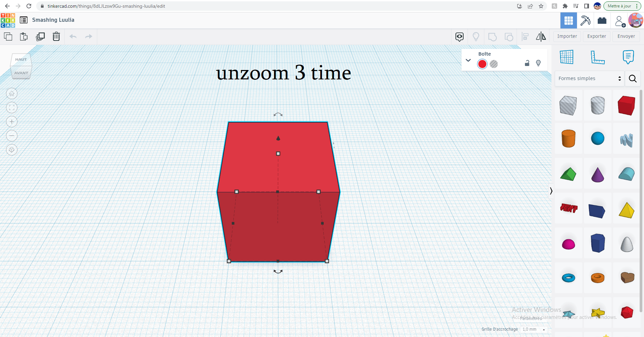Image resolution: width=644 pixels, height=337 pixels.
Task: Open the Notes/comment tool
Action: 628,57
